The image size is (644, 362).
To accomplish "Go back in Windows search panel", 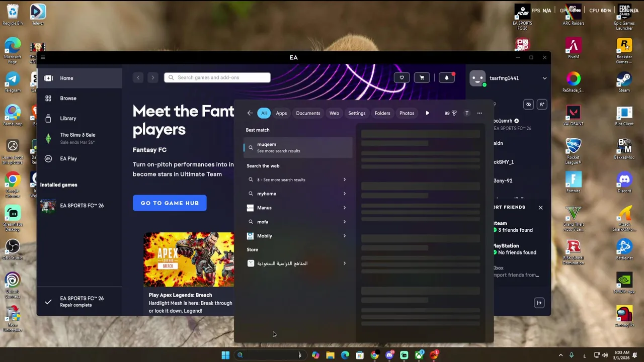I will tap(250, 113).
